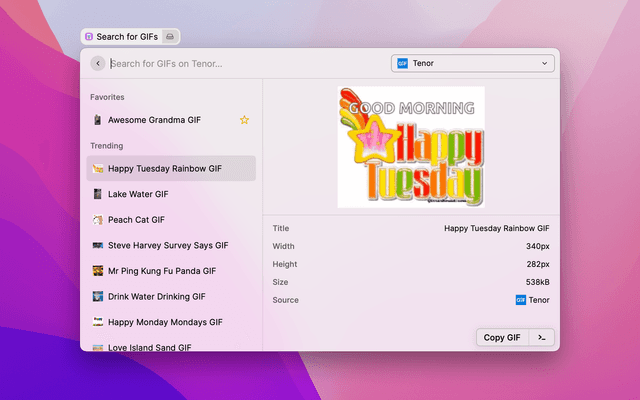Screen dimensions: 640x400
Task: Open the Tenor source link in details
Action: pos(532,300)
